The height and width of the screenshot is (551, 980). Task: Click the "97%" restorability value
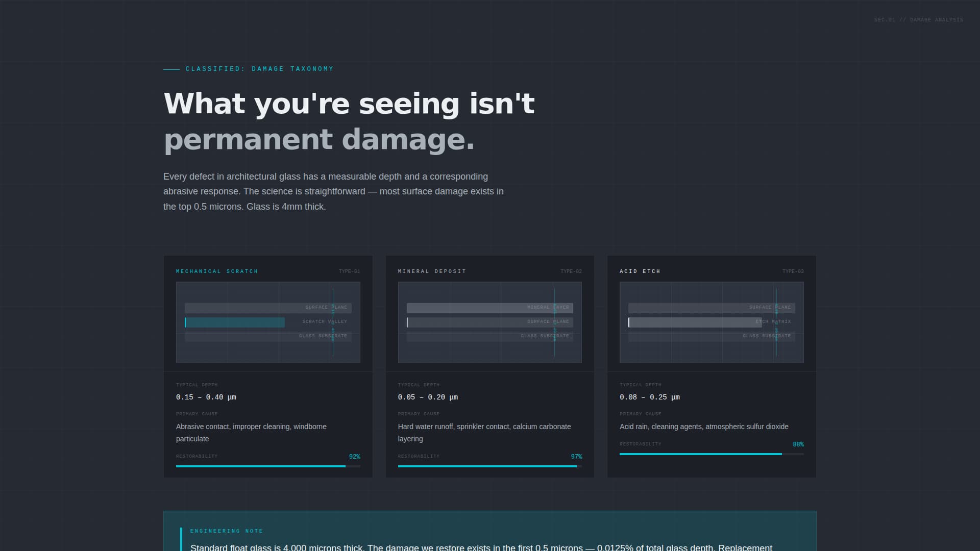point(576,457)
